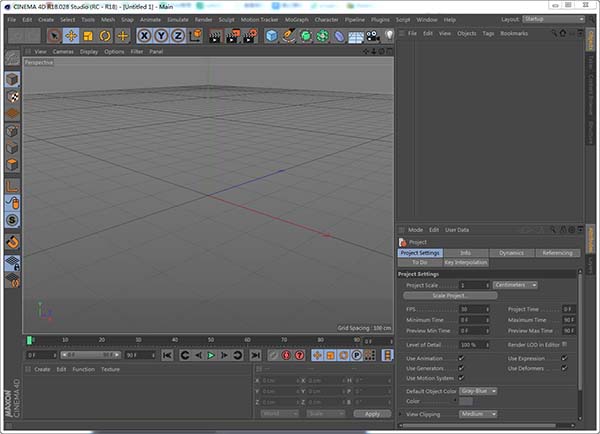Switch to Key Interpolation tab
The width and height of the screenshot is (600, 434).
click(466, 263)
